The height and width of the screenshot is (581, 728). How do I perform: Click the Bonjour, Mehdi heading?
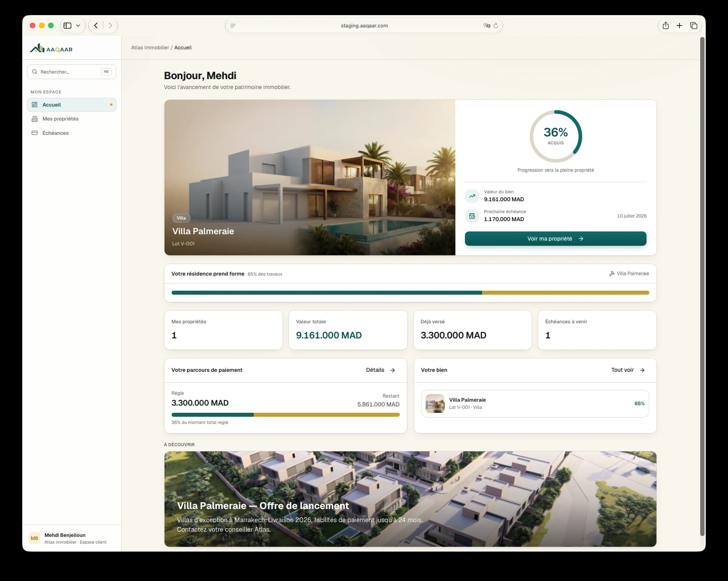pos(200,76)
